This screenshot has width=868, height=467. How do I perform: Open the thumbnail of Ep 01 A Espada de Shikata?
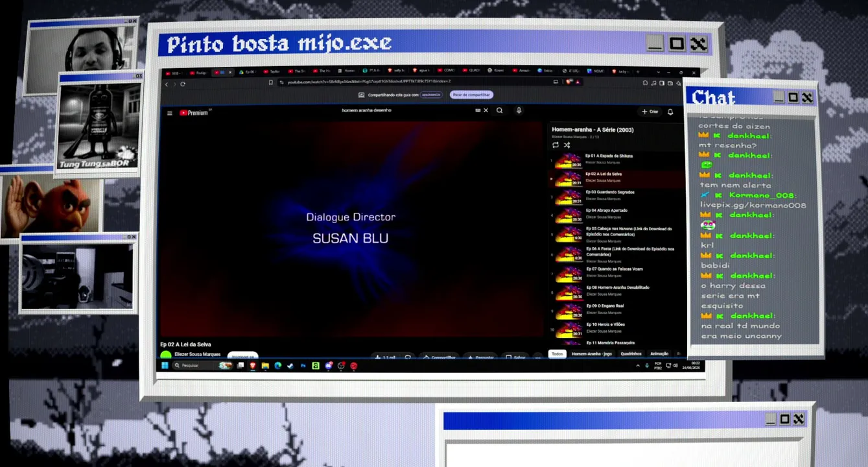tap(569, 160)
